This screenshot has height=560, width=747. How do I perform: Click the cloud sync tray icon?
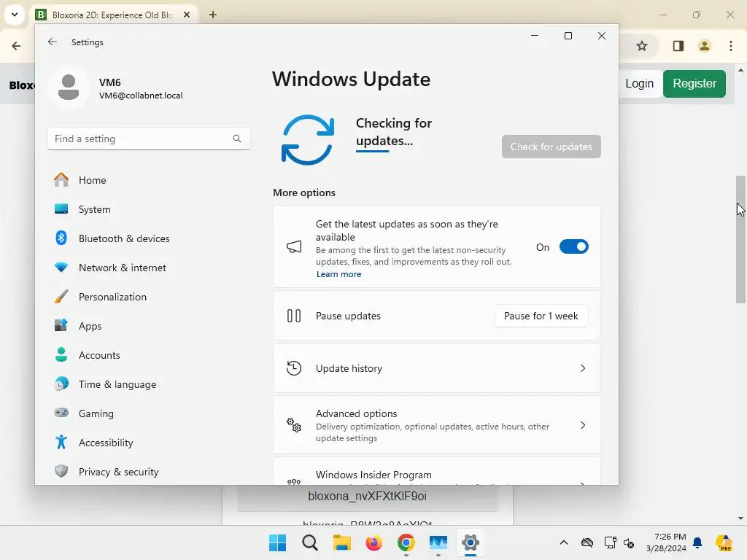tap(587, 542)
